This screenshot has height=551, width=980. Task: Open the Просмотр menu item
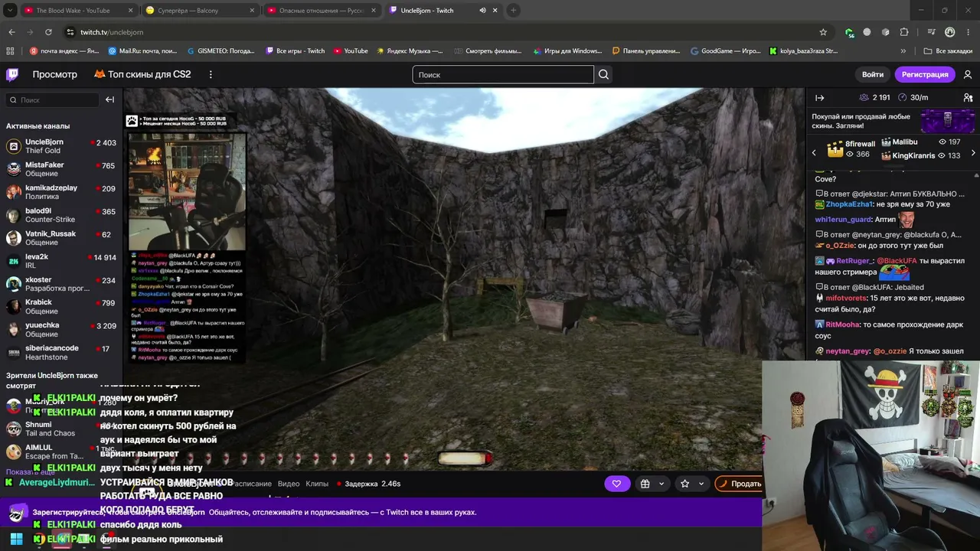(54, 74)
